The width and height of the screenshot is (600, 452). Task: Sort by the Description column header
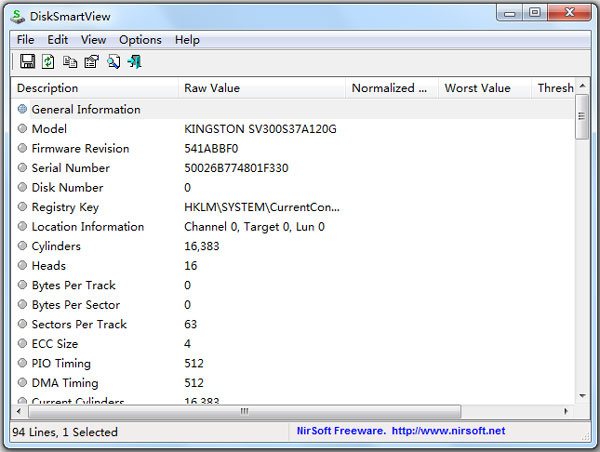[x=94, y=88]
